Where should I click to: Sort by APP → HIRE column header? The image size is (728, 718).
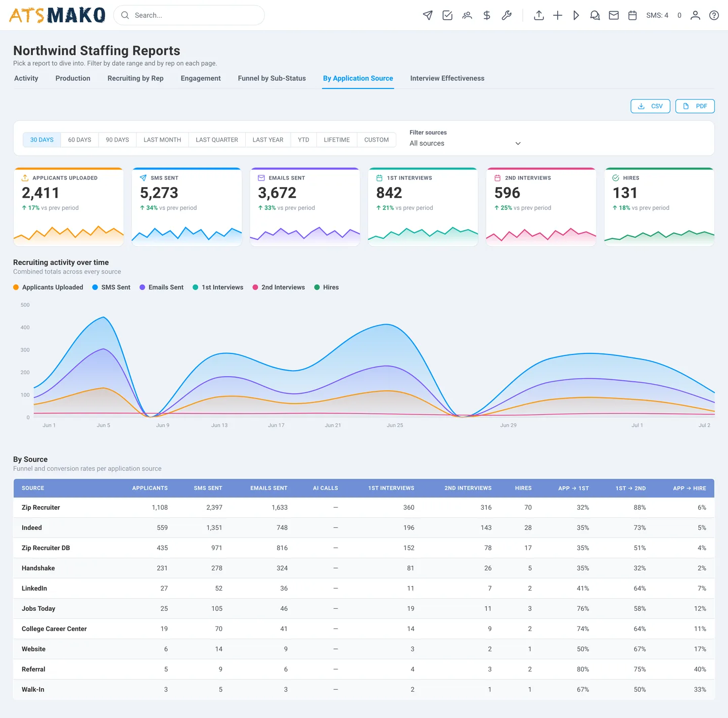click(x=690, y=488)
